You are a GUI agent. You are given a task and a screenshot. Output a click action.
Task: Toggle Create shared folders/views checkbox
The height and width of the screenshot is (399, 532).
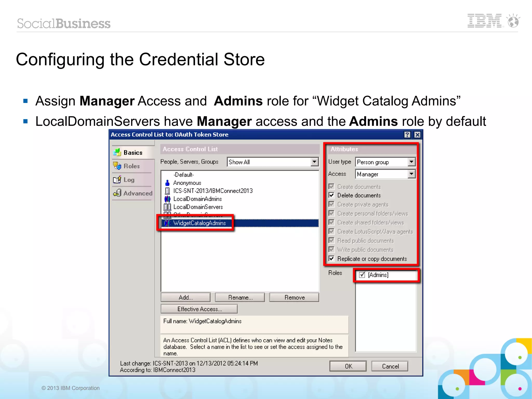coord(331,222)
